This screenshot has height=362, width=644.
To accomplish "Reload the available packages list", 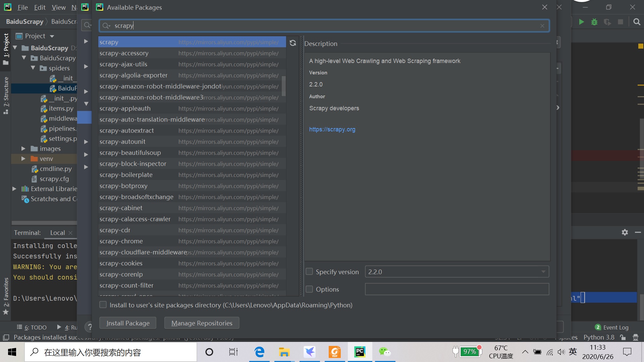I will click(x=293, y=43).
